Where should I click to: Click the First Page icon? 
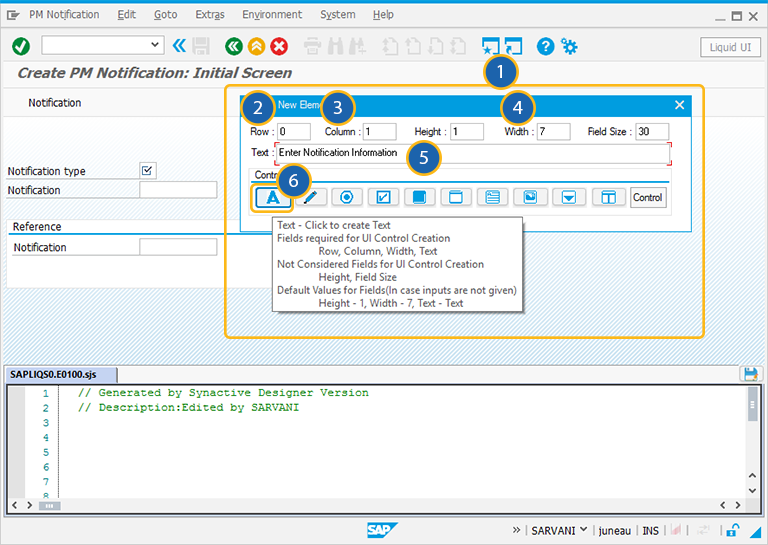click(390, 47)
